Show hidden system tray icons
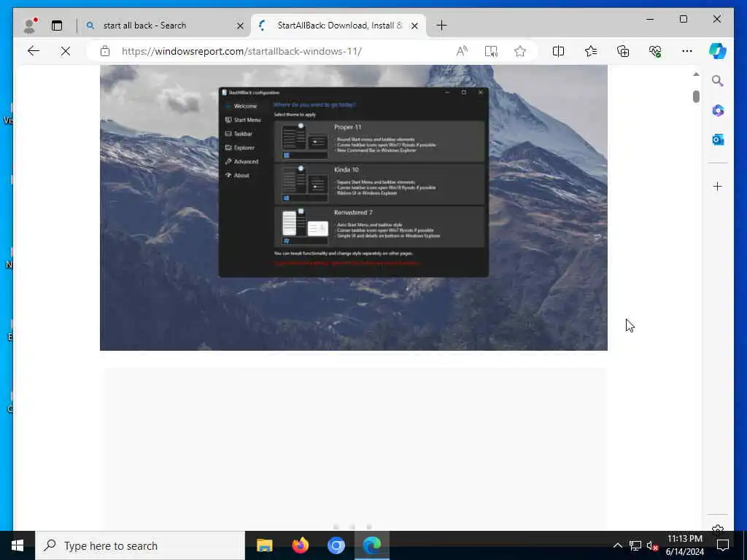This screenshot has width=747, height=560. coord(617,545)
